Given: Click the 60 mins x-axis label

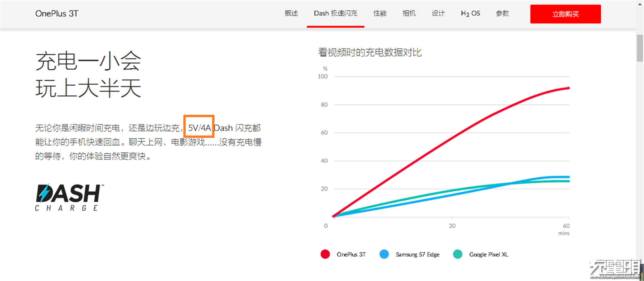Looking at the screenshot, I should tap(564, 229).
